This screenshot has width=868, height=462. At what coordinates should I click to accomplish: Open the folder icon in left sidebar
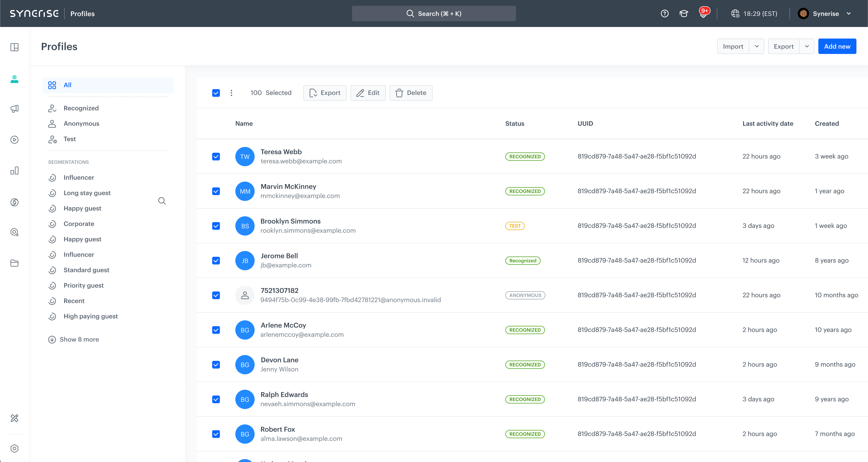14,263
